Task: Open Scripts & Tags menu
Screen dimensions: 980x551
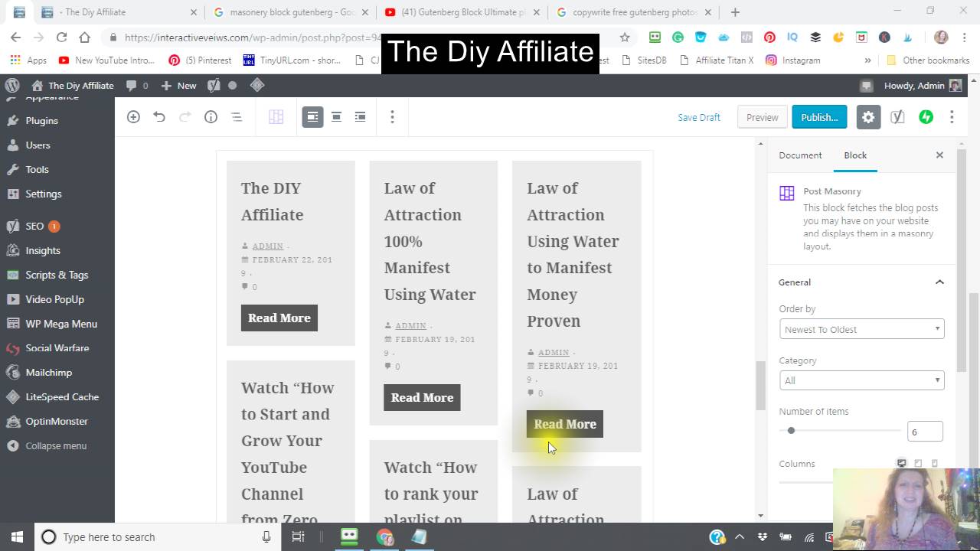Action: [x=57, y=275]
